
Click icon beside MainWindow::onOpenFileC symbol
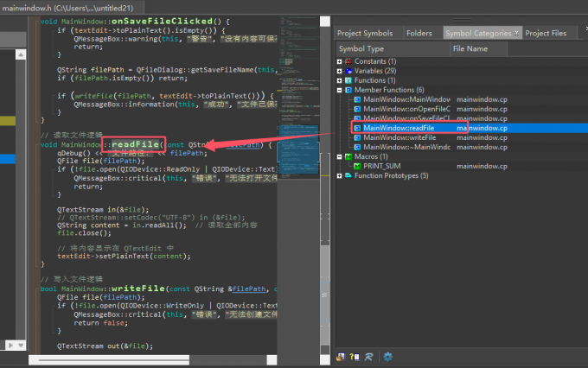pos(357,109)
